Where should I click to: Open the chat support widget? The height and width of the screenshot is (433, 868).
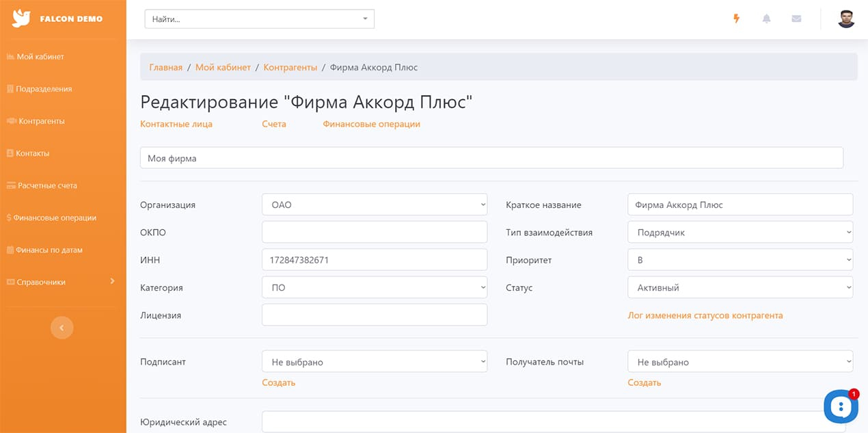coord(840,406)
